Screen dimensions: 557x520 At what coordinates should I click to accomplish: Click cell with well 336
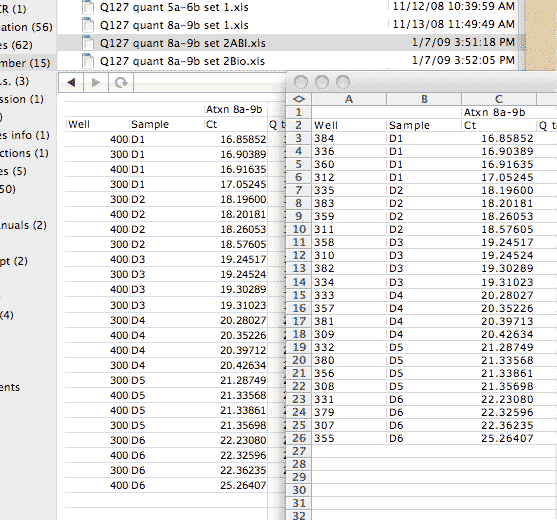[349, 151]
